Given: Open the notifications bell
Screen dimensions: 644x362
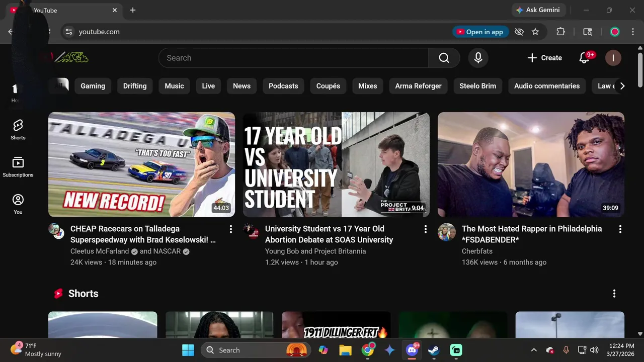Looking at the screenshot, I should 584,58.
